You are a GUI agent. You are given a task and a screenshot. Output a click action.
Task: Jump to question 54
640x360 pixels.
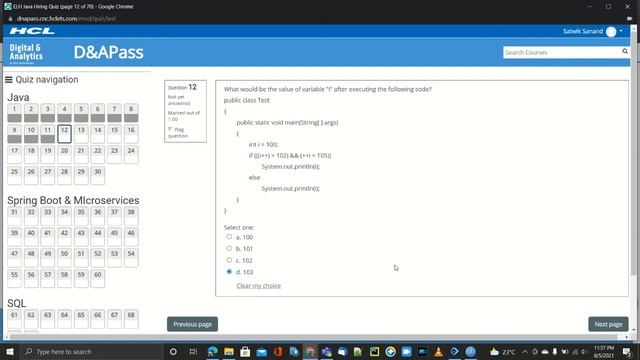[131, 258]
